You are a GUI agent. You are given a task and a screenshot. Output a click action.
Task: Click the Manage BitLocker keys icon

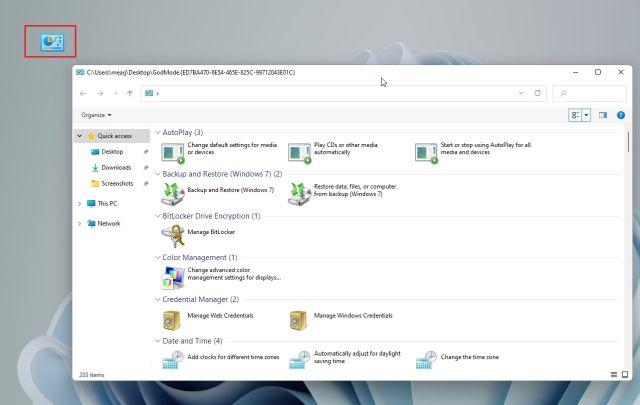173,236
